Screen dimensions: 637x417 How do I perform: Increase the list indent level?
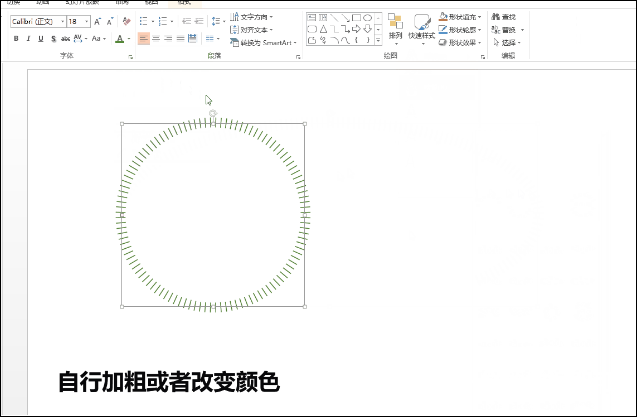[x=199, y=21]
